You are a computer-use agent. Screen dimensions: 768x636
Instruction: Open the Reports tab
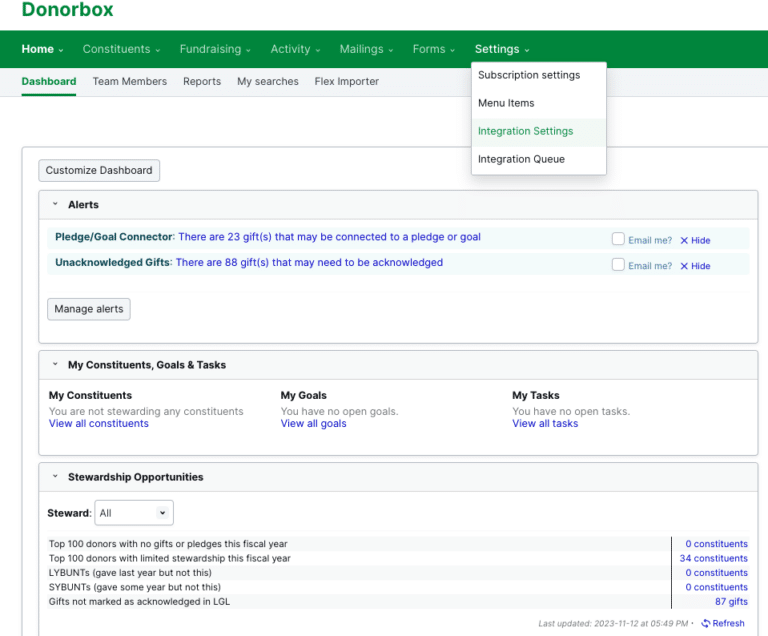(202, 81)
